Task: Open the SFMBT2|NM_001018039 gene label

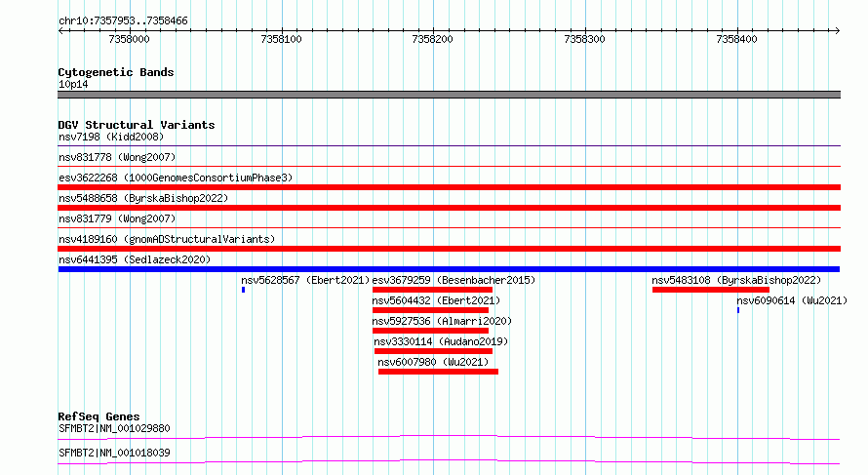Action: tap(114, 453)
